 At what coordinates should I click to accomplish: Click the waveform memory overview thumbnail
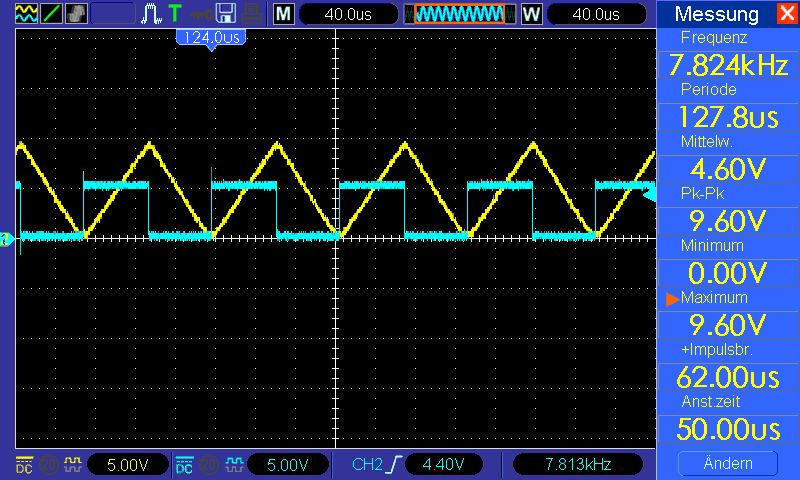coord(460,14)
